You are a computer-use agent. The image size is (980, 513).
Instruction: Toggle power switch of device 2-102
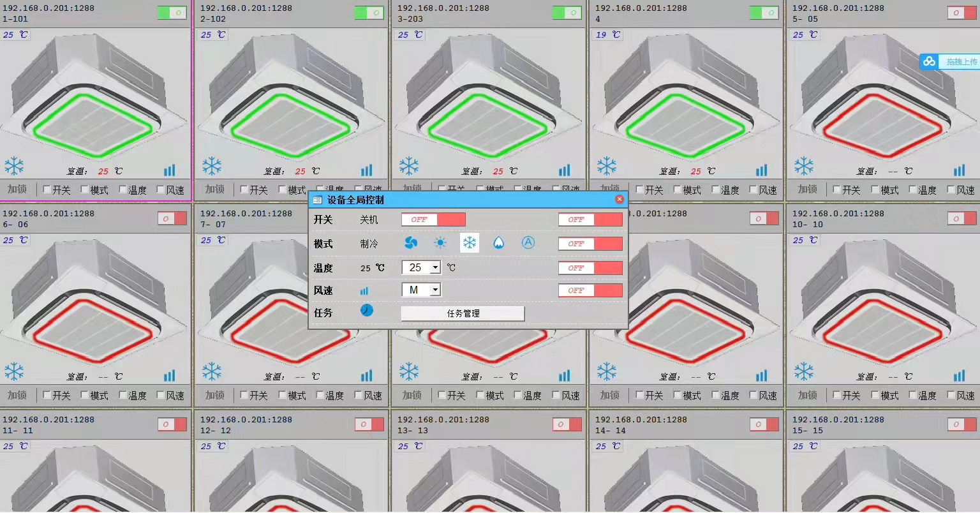[x=369, y=13]
